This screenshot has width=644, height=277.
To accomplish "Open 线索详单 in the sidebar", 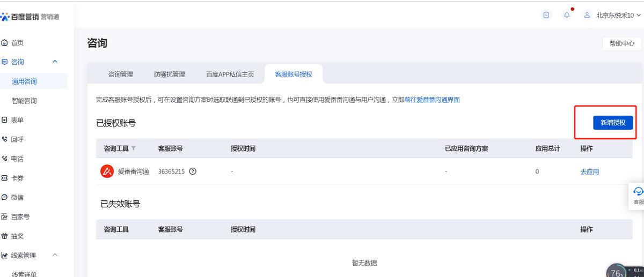I will [24, 274].
